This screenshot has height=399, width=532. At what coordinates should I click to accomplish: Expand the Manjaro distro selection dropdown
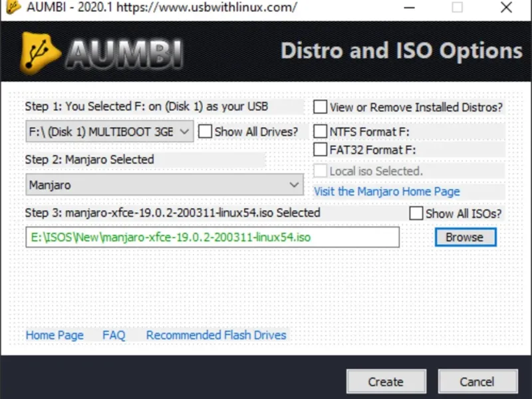[x=164, y=185]
